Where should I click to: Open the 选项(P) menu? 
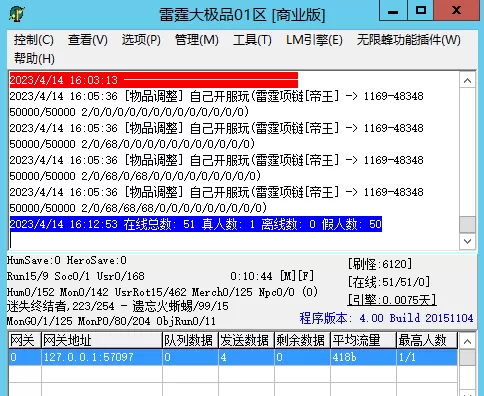click(141, 40)
